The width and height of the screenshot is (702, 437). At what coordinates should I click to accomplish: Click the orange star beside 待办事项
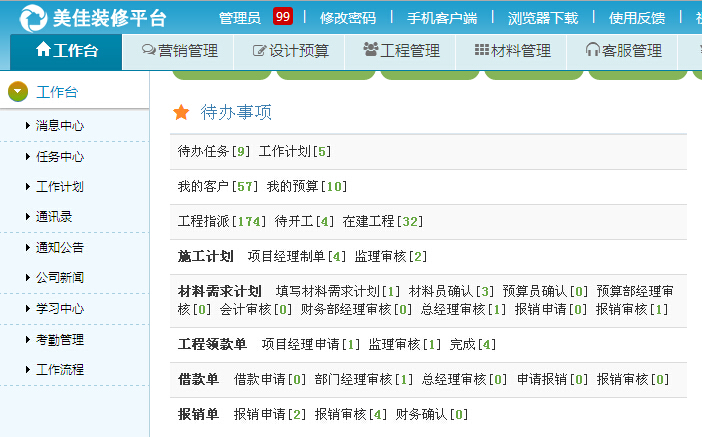tap(181, 112)
